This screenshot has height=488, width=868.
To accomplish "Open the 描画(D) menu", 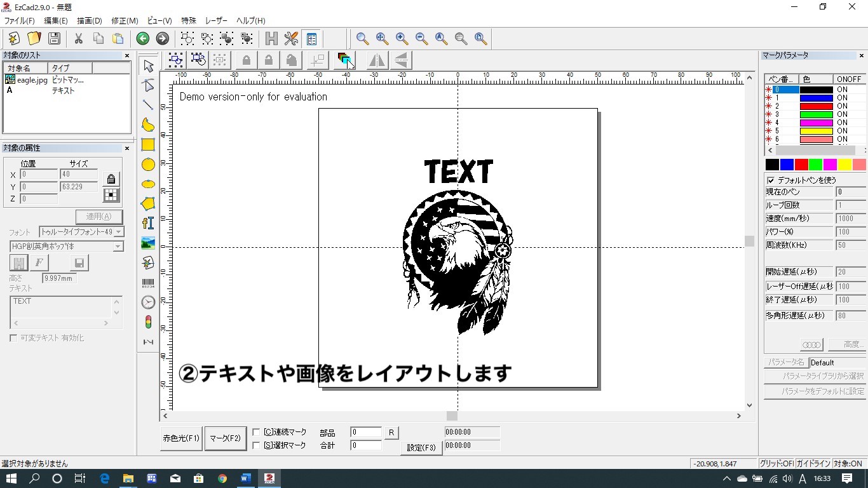I will pos(90,21).
